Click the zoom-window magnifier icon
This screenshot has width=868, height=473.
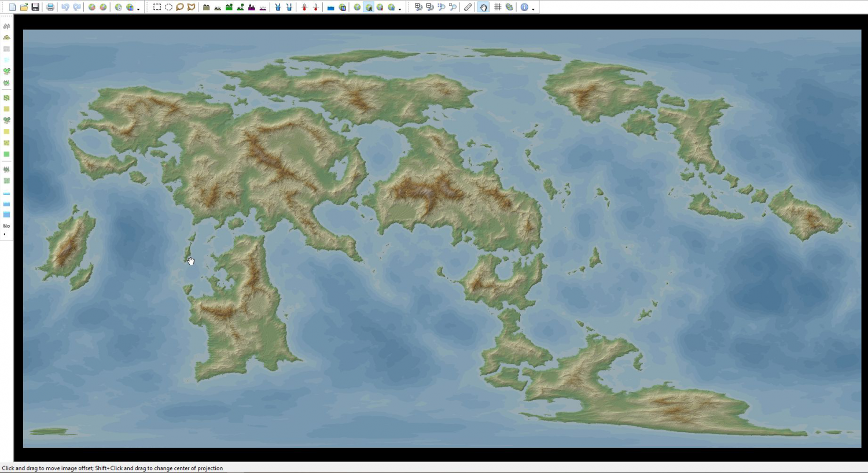pos(453,7)
